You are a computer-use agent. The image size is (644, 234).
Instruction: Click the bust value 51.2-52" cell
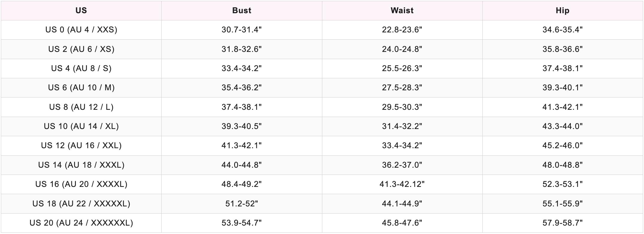(242, 204)
